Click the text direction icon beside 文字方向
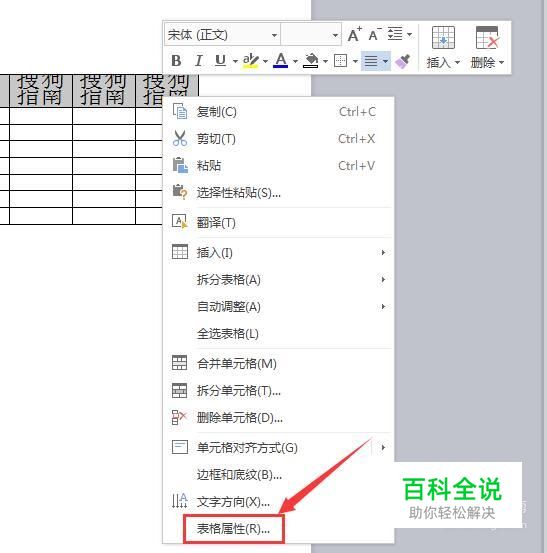547x553 pixels. click(180, 501)
